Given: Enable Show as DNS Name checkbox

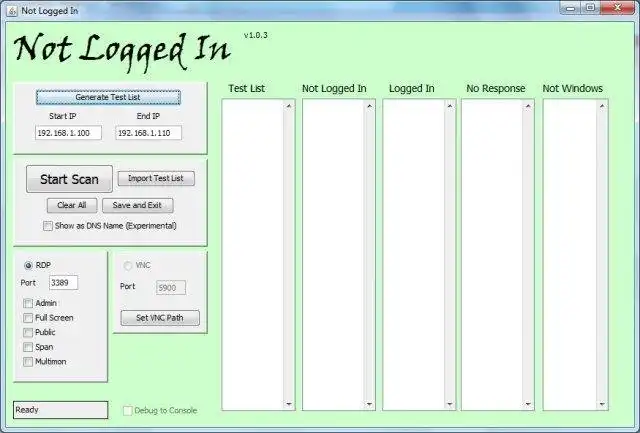Looking at the screenshot, I should pos(48,226).
